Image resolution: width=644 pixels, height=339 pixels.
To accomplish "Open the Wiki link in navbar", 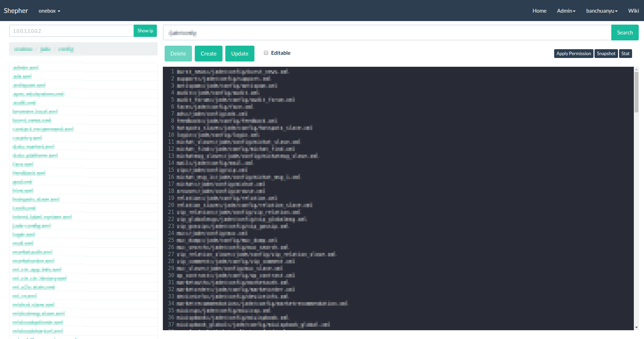I will tap(633, 11).
